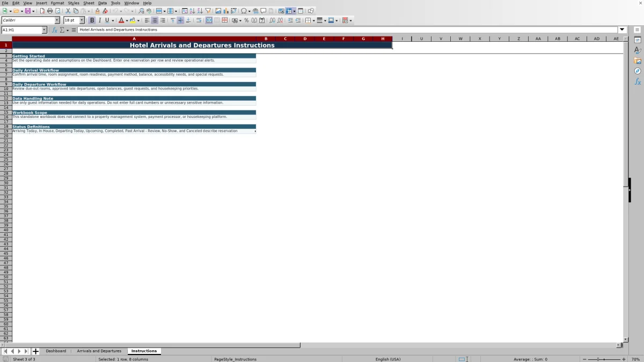Switch to the Dashboard sheet tab
The image size is (644, 362).
56,351
